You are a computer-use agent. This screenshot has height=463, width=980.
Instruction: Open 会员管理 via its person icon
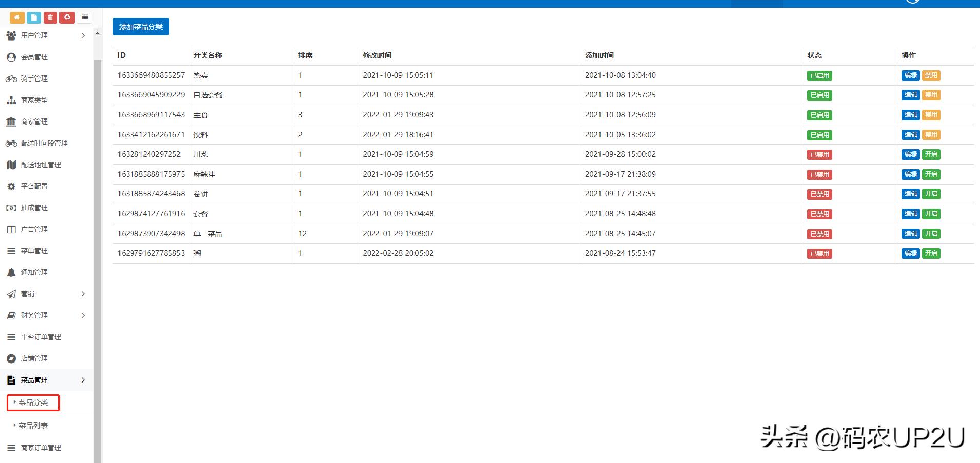(11, 57)
